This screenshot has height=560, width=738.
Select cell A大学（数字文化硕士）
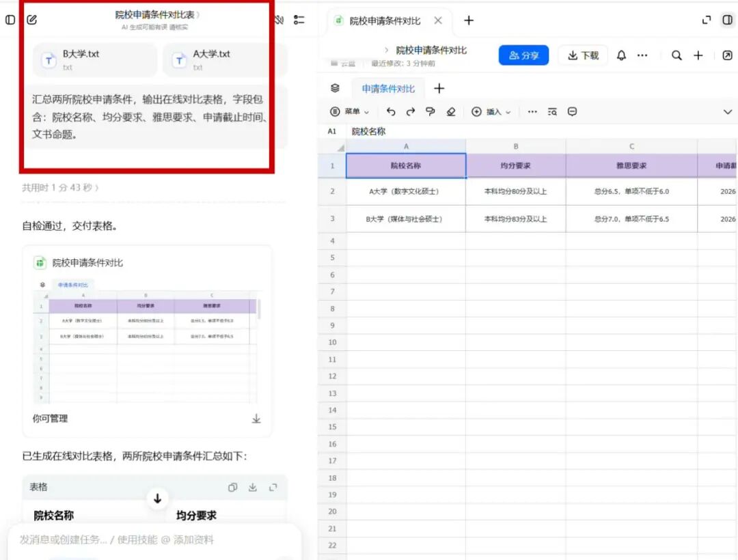406,191
